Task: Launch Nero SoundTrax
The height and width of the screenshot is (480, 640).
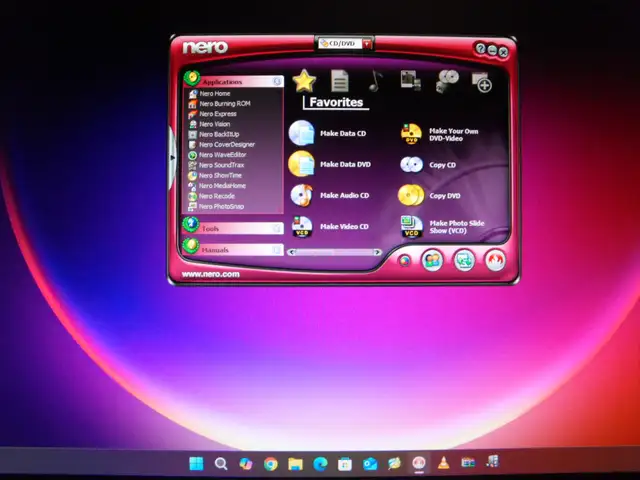Action: point(216,165)
